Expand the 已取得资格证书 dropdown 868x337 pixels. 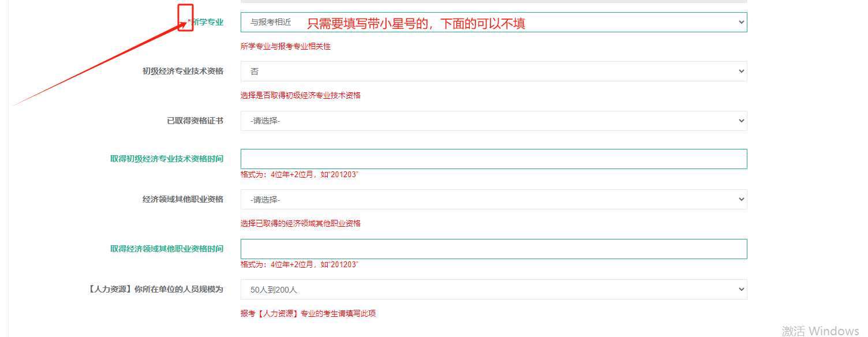point(493,121)
